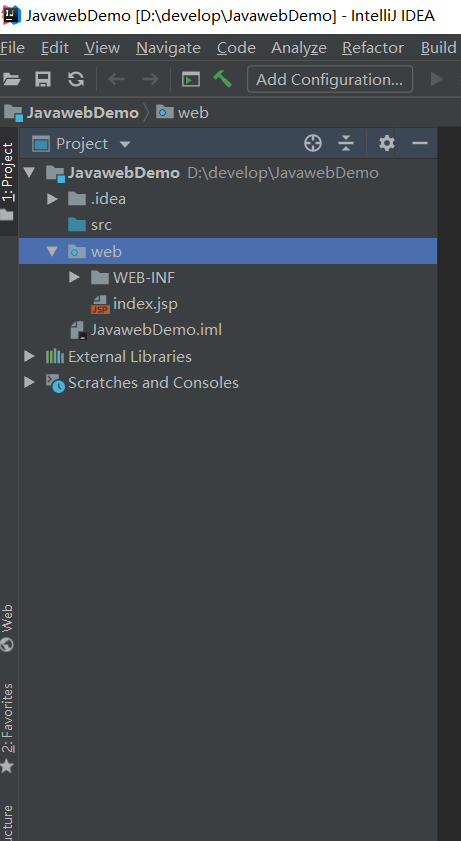This screenshot has height=841, width=461.
Task: Select Scratches and Consoles tree row
Action: tap(228, 382)
